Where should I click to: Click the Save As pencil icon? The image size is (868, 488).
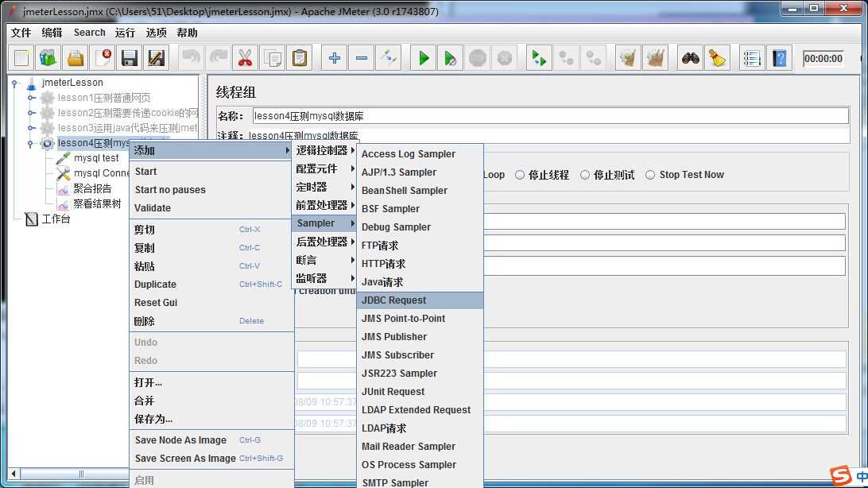tap(157, 58)
